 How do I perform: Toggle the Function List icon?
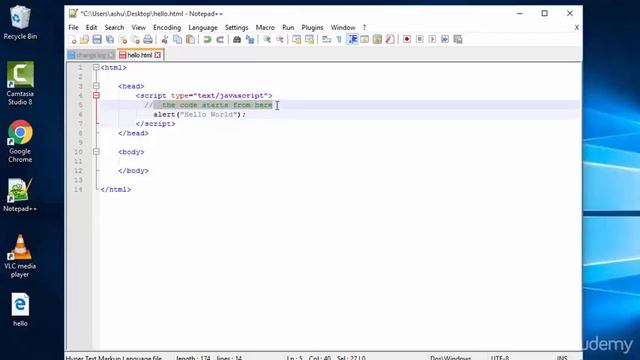coord(390,39)
